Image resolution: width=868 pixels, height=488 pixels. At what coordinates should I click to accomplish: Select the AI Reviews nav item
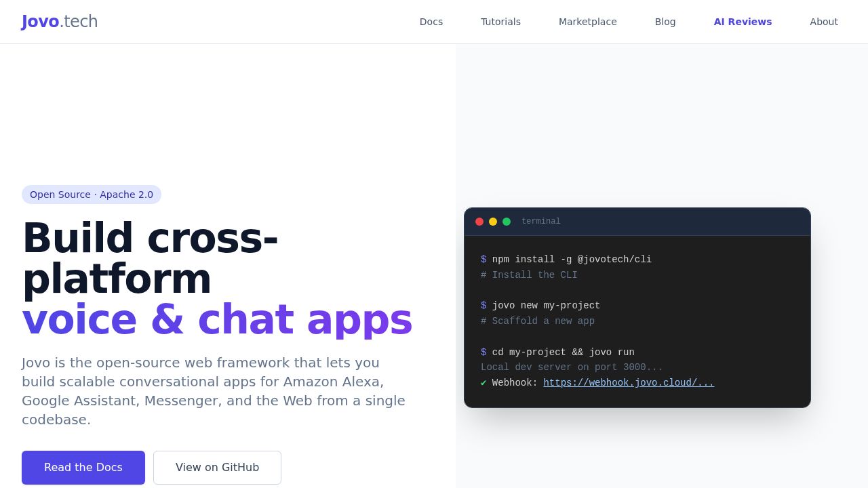pos(743,22)
